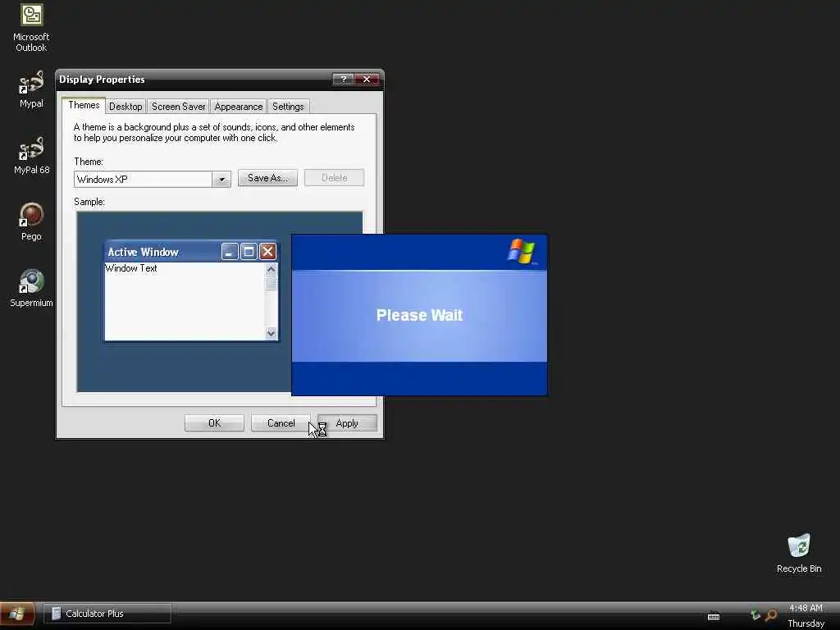Click the sample scrollbar down arrow
This screenshot has width=840, height=630.
click(271, 333)
